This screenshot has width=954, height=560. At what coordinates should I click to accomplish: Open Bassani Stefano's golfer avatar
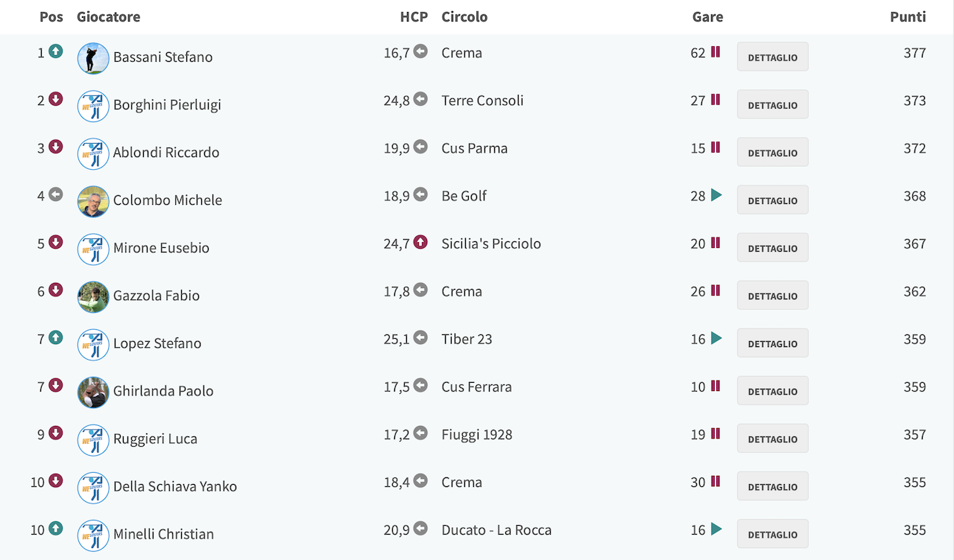pos(93,57)
